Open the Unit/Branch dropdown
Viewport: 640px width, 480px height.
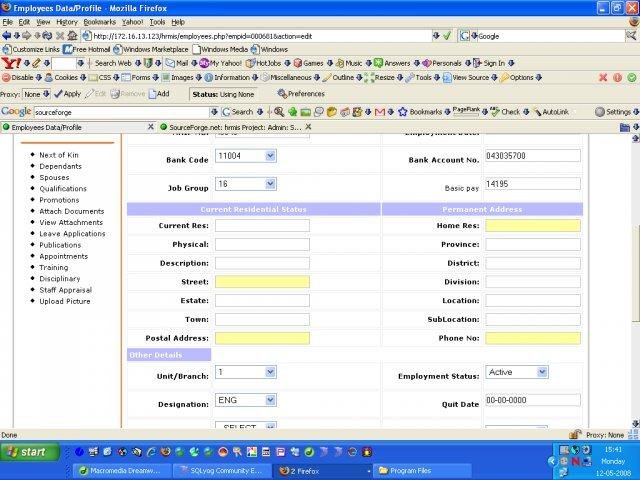pyautogui.click(x=246, y=372)
